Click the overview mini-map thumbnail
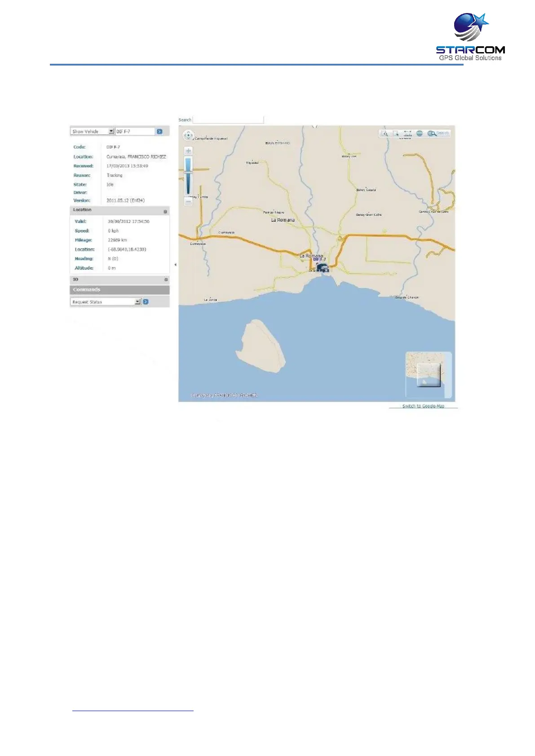This screenshot has height=756, width=535. 429,375
